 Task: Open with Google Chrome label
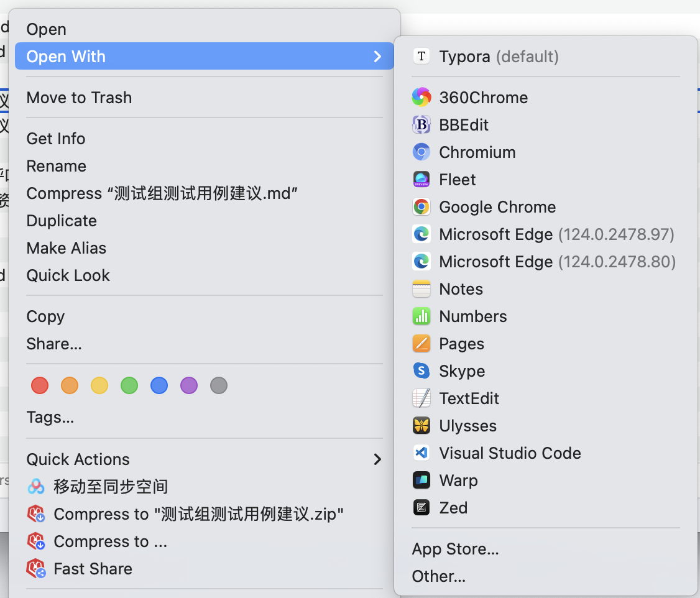coord(497,206)
